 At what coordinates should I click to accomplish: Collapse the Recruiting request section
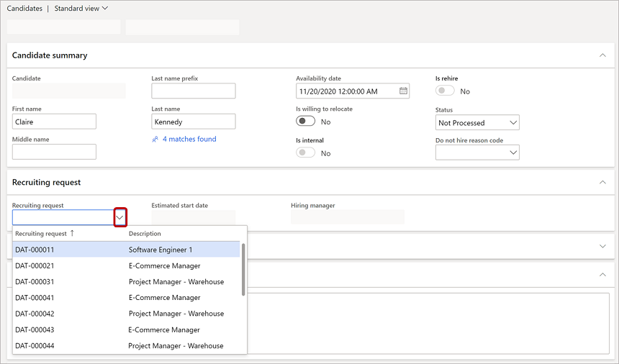602,183
